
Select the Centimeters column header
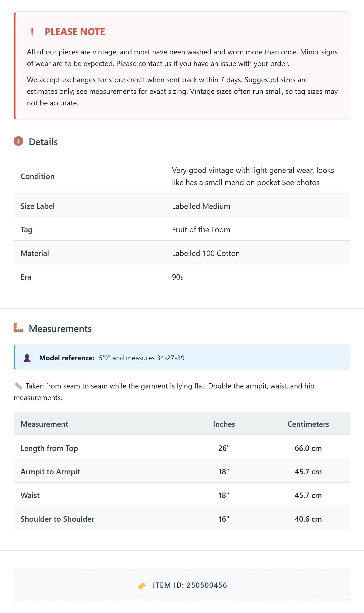tap(308, 424)
